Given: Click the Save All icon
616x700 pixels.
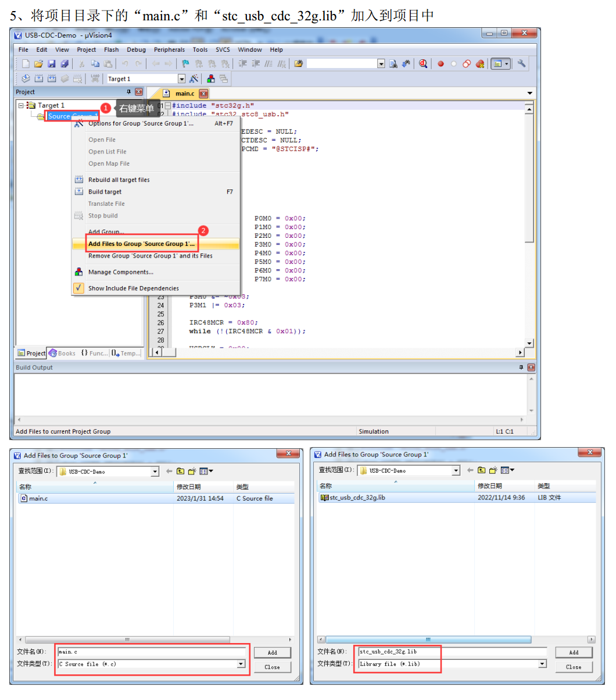Looking at the screenshot, I should [x=65, y=64].
